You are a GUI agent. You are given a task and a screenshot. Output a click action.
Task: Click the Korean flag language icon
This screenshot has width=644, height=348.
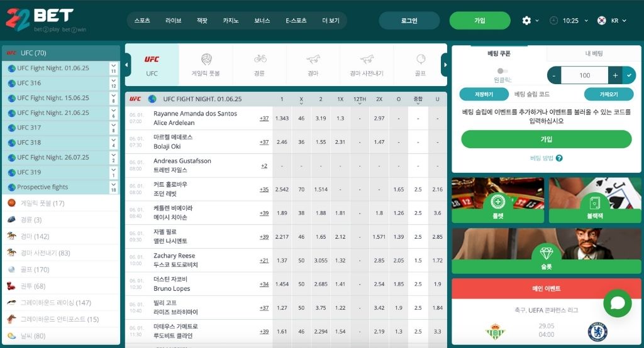coord(602,21)
